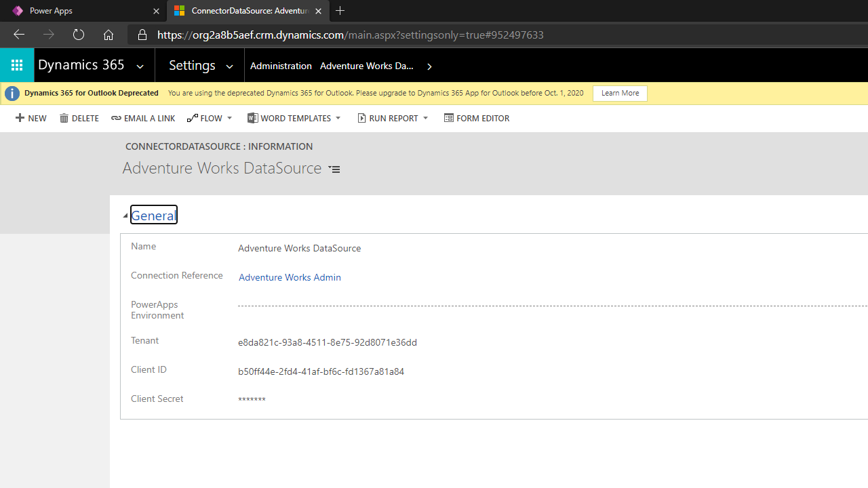Open the Settings area menu
Screen dimensions: 868x488
click(x=192, y=65)
